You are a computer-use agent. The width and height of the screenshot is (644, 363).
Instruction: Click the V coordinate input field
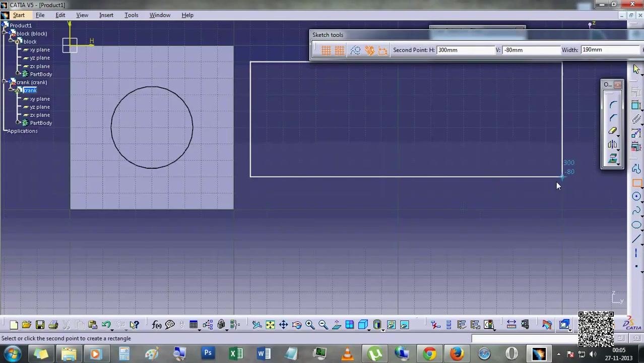point(532,50)
